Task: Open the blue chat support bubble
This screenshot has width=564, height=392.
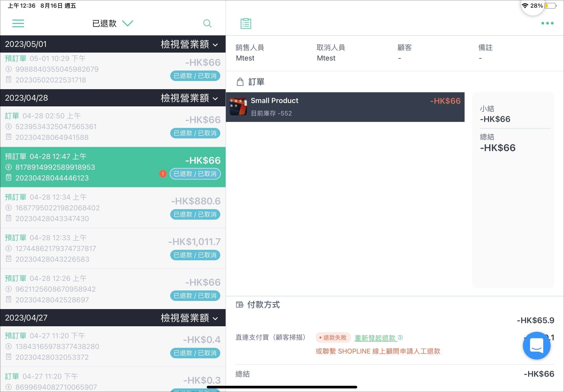Action: coord(536,345)
